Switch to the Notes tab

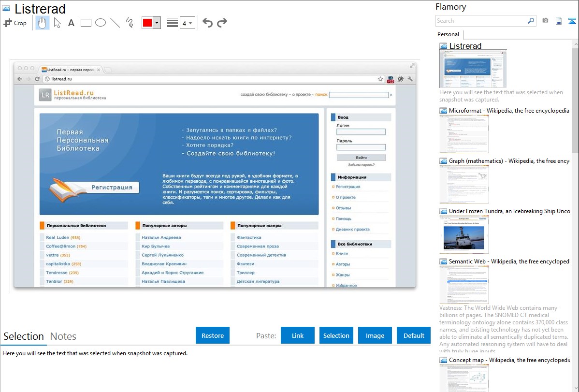tap(63, 336)
